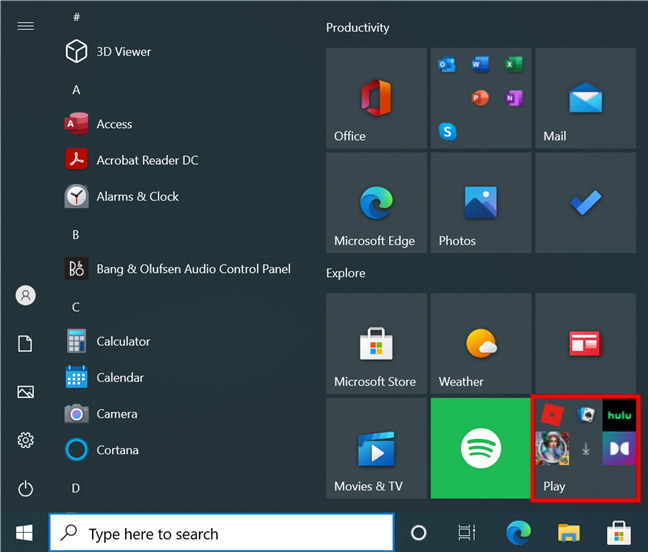Viewport: 648px width, 552px height.
Task: Open the To Do checkmark tile
Action: (586, 202)
